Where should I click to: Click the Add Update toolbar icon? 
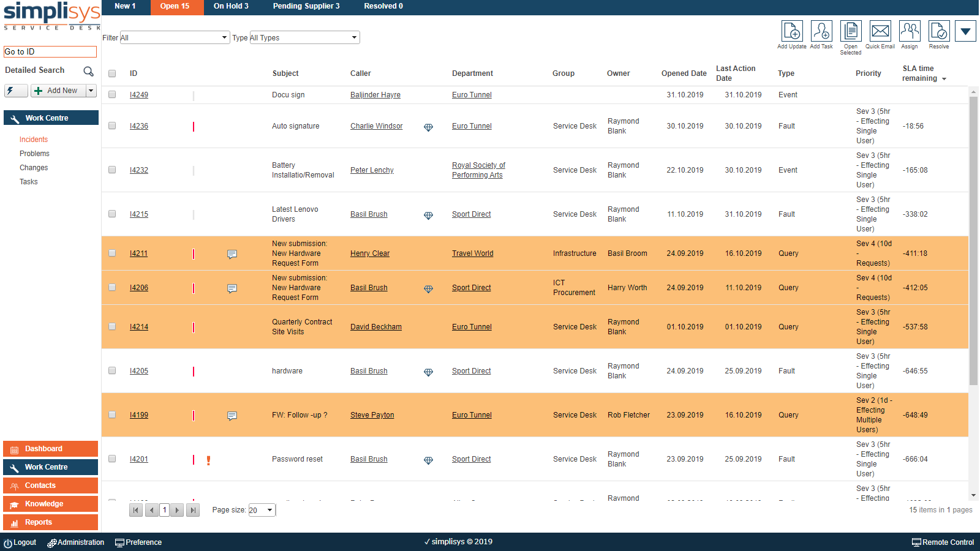pyautogui.click(x=792, y=31)
